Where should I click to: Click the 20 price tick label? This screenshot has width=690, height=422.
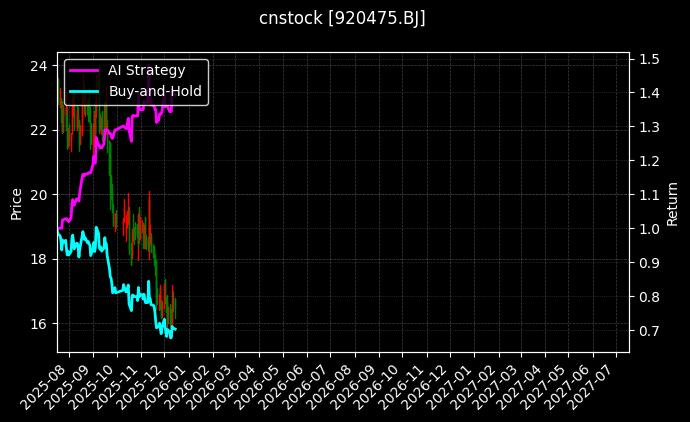[x=38, y=195]
